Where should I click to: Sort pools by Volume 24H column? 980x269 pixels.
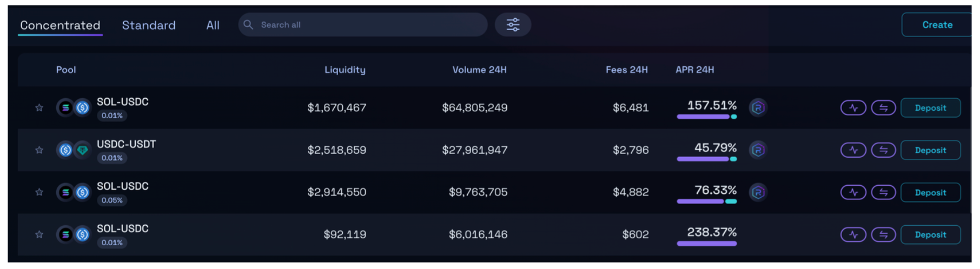click(479, 70)
